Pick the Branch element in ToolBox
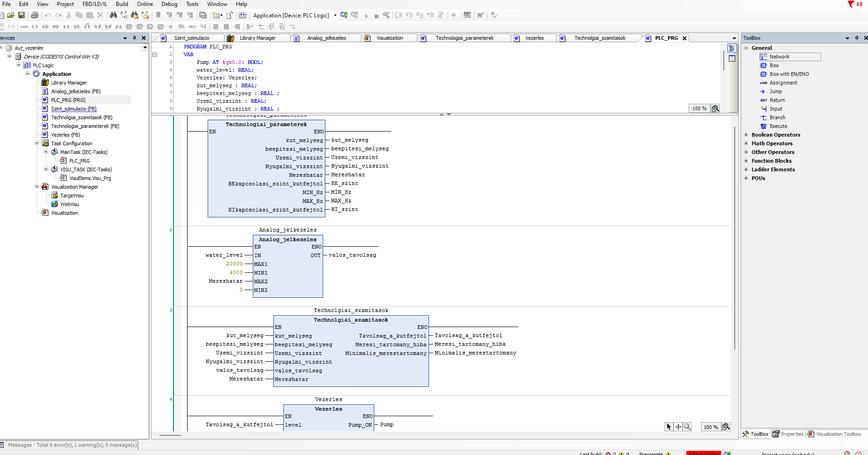This screenshot has width=868, height=455. 777,117
